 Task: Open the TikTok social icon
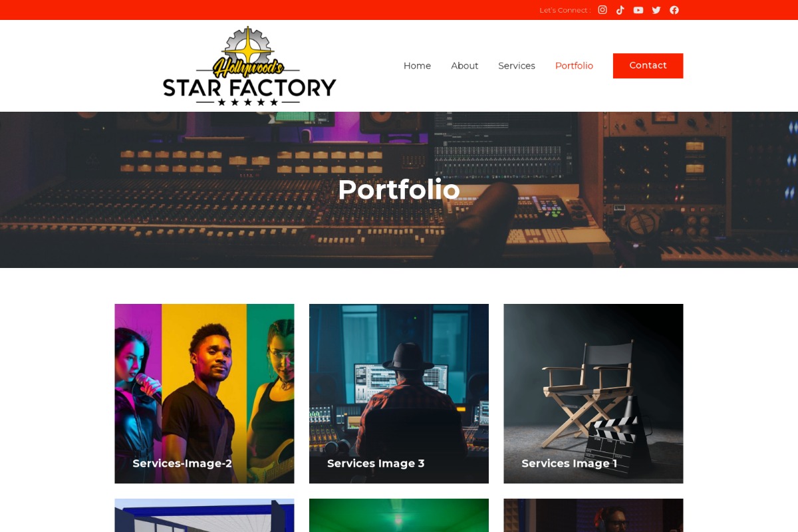point(620,10)
